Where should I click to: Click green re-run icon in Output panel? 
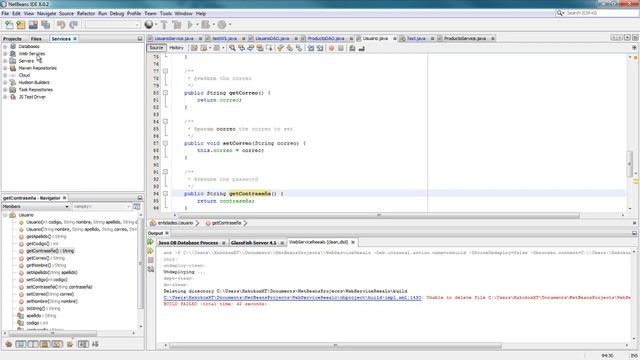click(151, 242)
